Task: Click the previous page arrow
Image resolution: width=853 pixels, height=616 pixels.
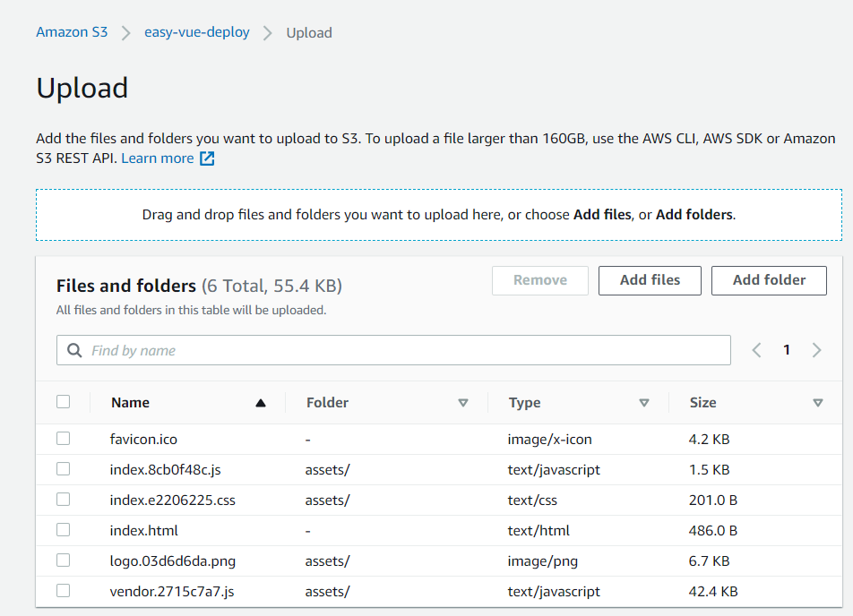Action: tap(756, 349)
